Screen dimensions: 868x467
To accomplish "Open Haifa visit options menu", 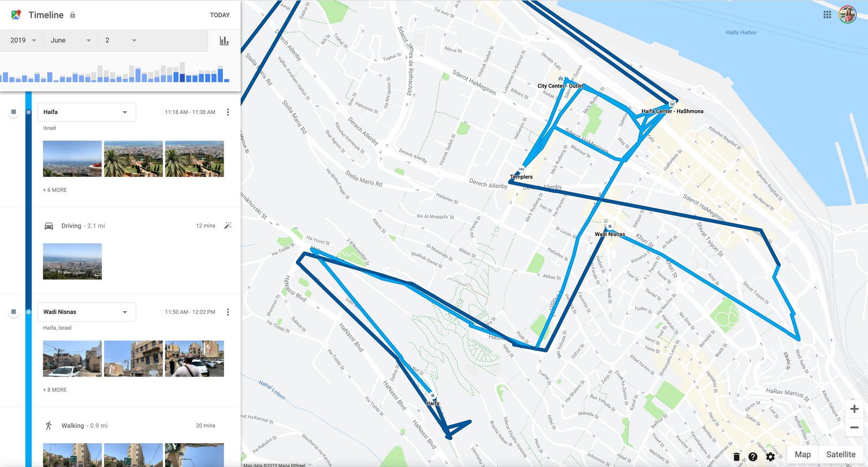I will [x=228, y=112].
